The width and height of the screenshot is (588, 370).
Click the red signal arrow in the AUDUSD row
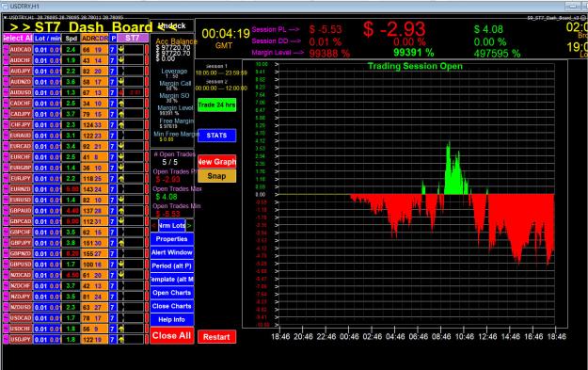[121, 92]
